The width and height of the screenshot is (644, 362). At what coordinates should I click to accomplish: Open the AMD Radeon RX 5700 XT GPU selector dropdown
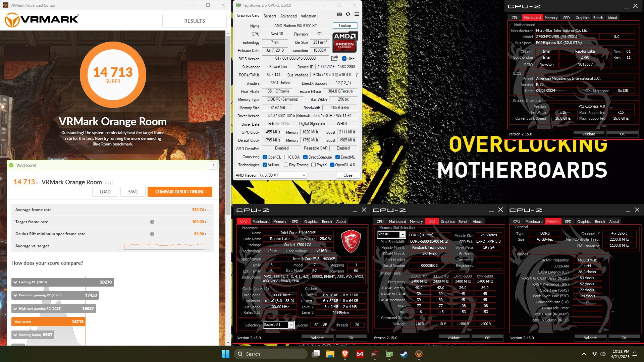click(270, 175)
